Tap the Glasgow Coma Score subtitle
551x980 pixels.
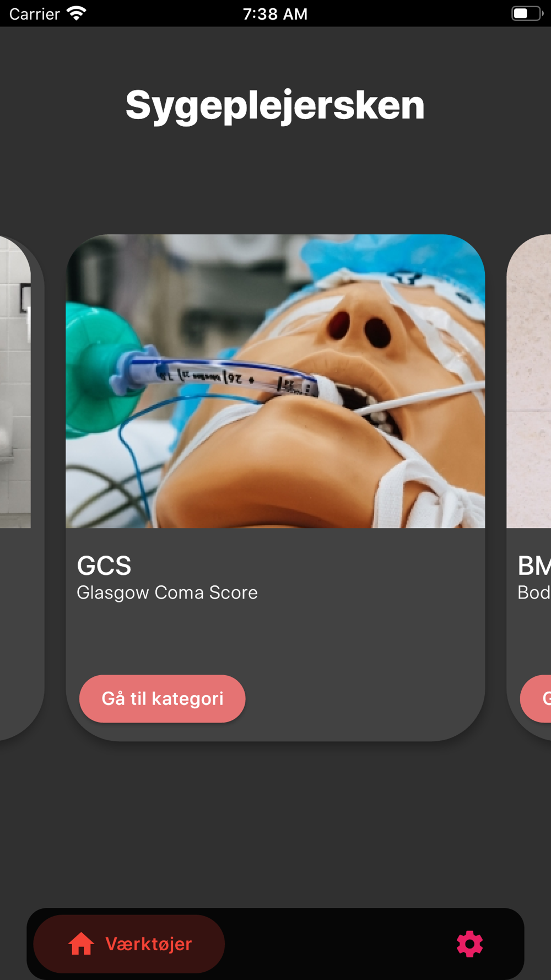[x=167, y=593]
